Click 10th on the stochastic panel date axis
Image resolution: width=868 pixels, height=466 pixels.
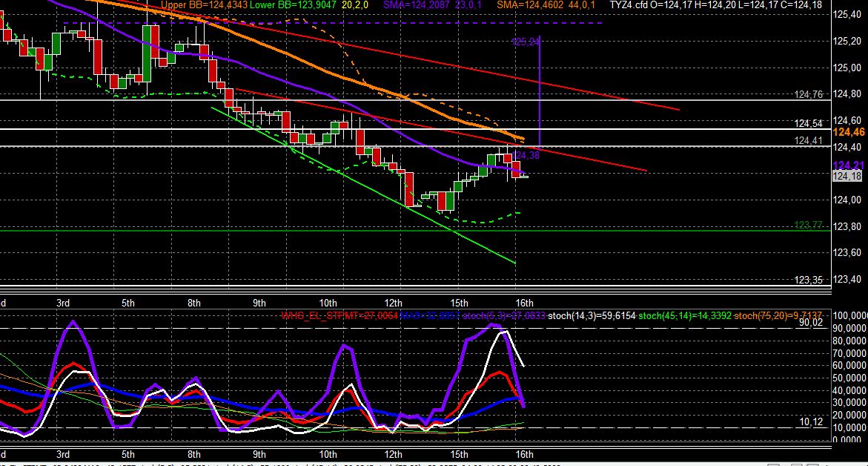point(328,454)
